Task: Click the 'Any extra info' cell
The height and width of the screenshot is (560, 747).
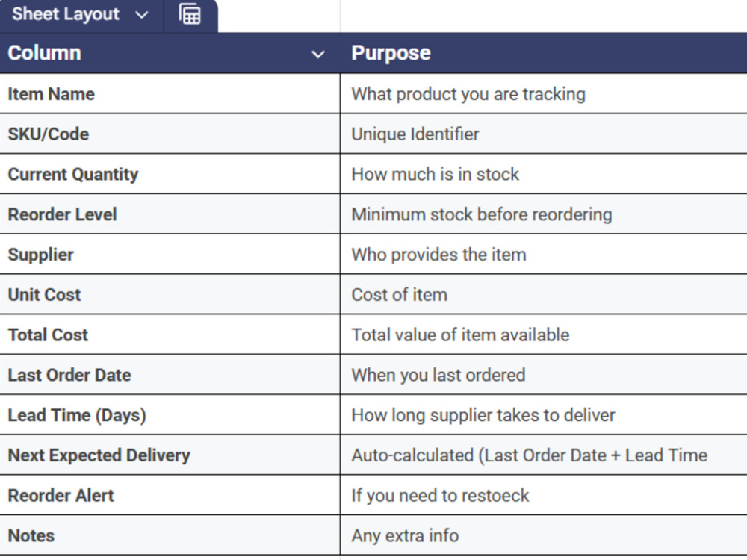Action: pyautogui.click(x=544, y=535)
